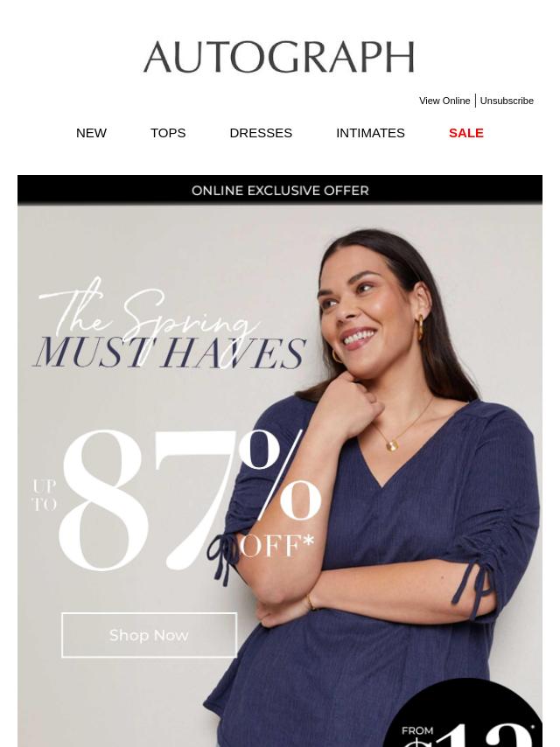Select the red SALE menu item
The height and width of the screenshot is (747, 560).
(x=466, y=133)
